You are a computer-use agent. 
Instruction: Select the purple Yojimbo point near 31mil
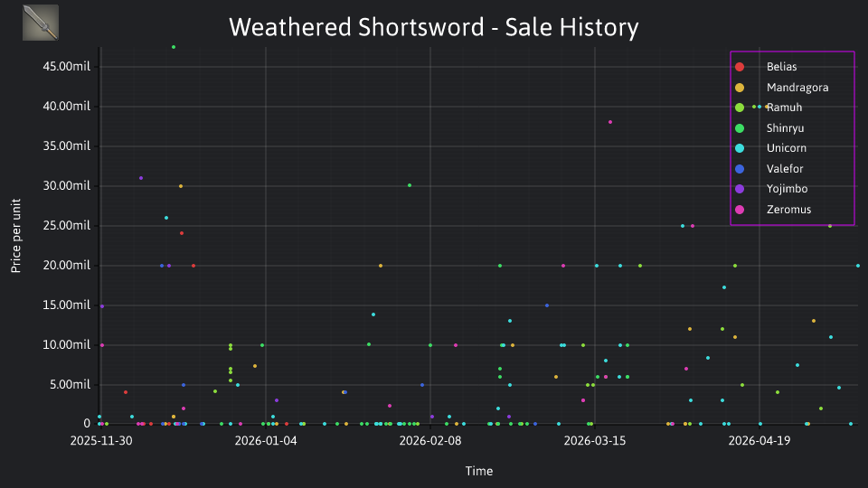tap(141, 178)
